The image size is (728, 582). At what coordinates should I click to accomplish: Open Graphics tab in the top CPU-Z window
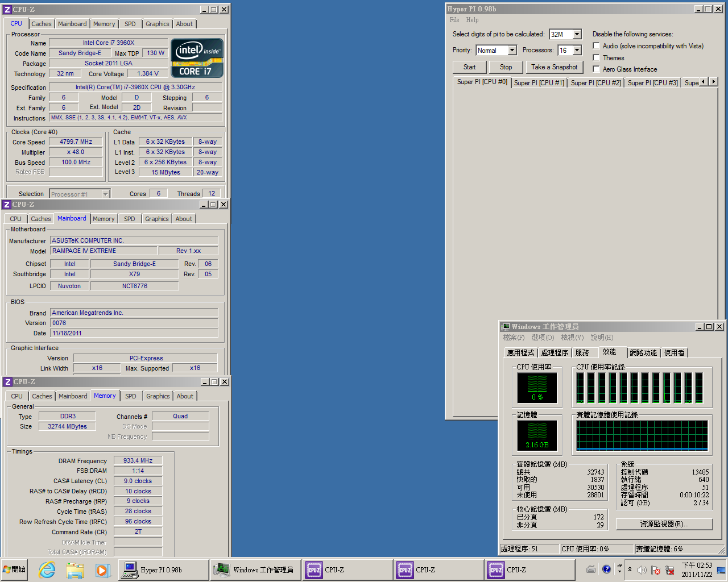coord(158,24)
